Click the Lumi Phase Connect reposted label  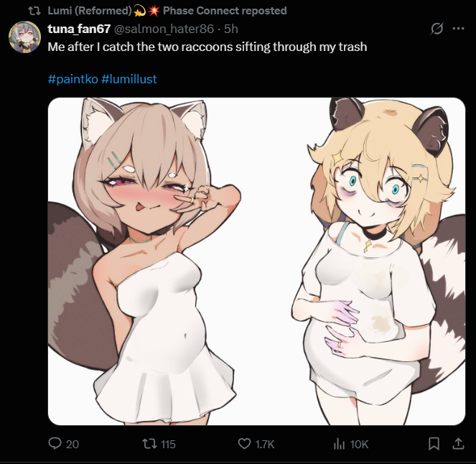167,11
